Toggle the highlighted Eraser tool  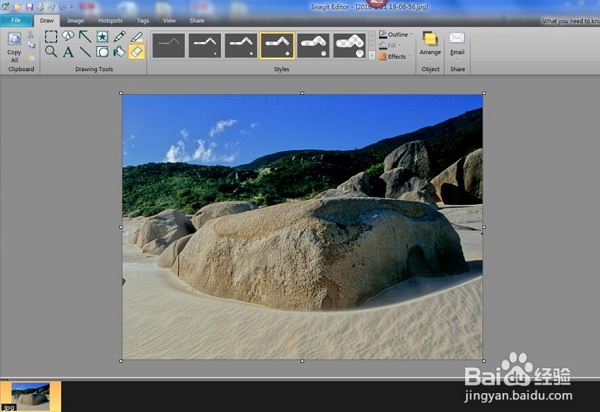[x=136, y=52]
